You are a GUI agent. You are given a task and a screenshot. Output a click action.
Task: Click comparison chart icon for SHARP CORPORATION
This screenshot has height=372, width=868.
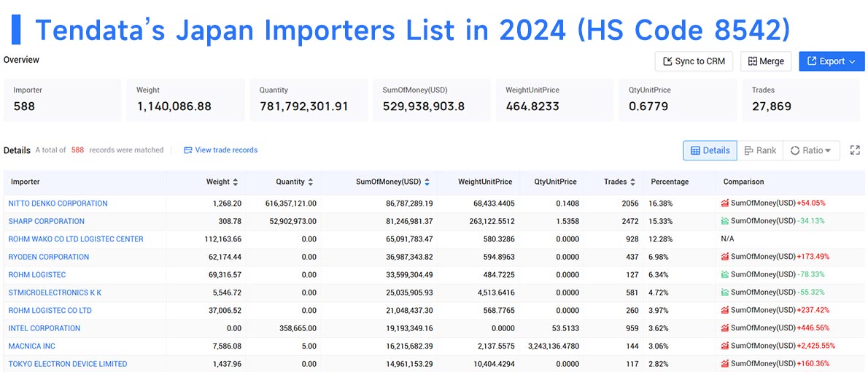pyautogui.click(x=724, y=221)
